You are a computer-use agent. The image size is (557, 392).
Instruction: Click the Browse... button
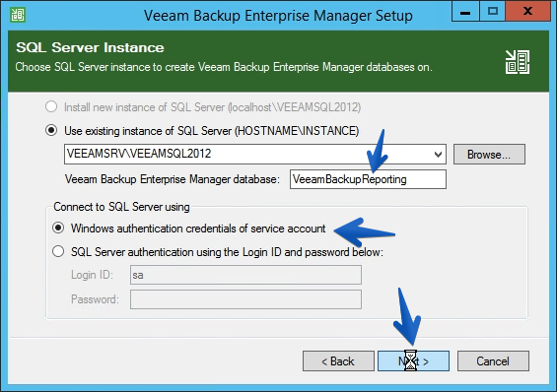pos(489,155)
